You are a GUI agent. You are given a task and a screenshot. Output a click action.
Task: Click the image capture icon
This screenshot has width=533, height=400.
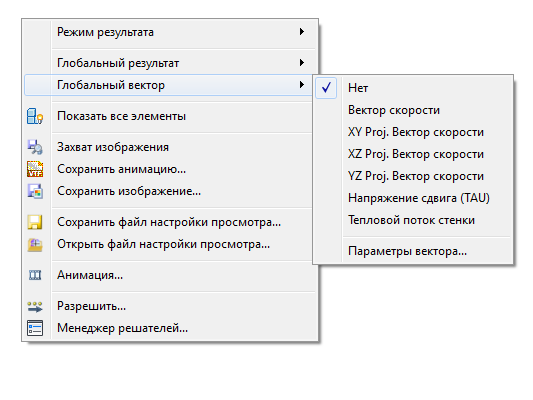click(35, 147)
